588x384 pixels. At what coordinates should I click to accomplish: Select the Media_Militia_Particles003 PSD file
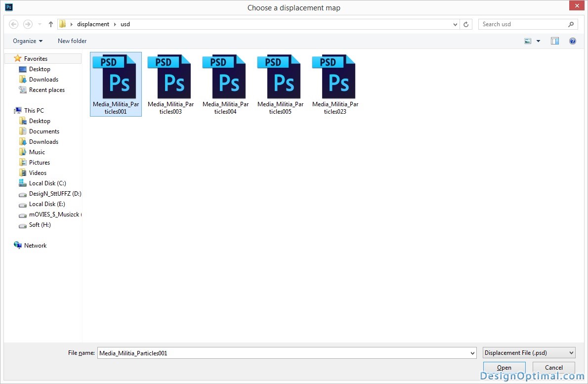[x=170, y=85]
